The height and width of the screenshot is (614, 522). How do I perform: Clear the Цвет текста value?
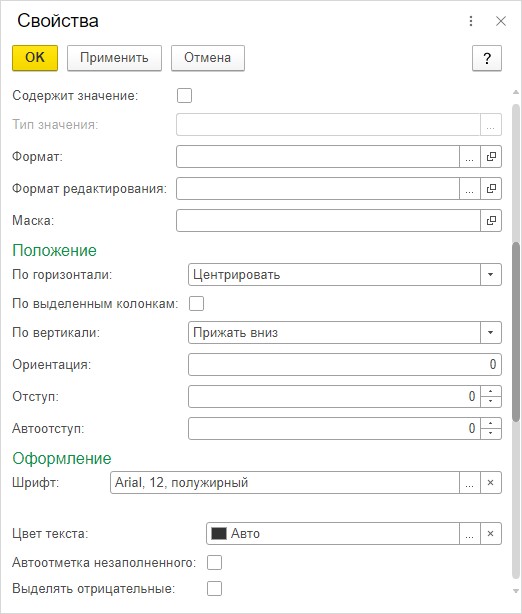[x=491, y=534]
